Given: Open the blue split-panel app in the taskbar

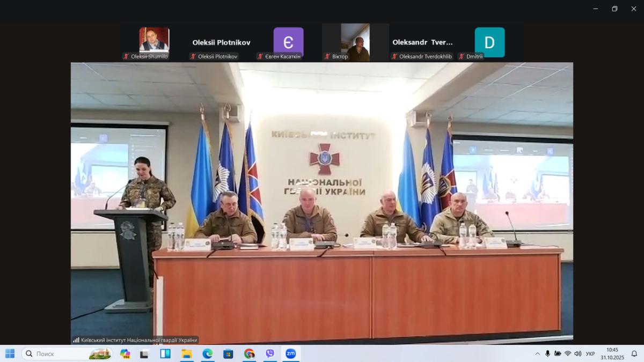Looking at the screenshot, I should 165,353.
